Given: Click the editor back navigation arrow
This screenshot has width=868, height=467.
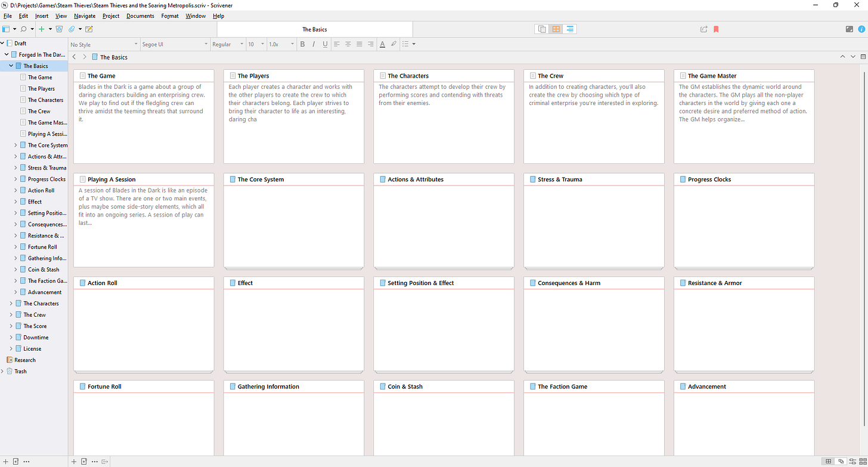Looking at the screenshot, I should (x=75, y=57).
